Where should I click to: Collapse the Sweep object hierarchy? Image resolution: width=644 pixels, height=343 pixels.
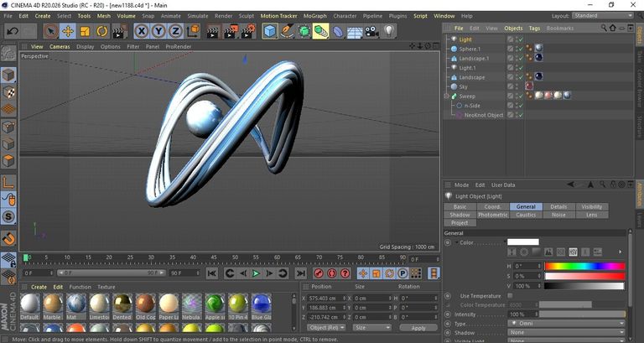tap(446, 96)
